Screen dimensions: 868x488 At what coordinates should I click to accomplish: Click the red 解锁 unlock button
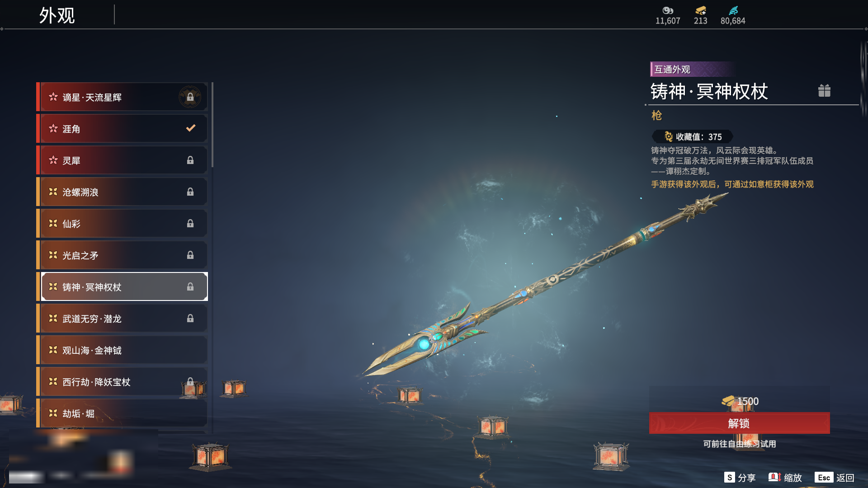[739, 423]
